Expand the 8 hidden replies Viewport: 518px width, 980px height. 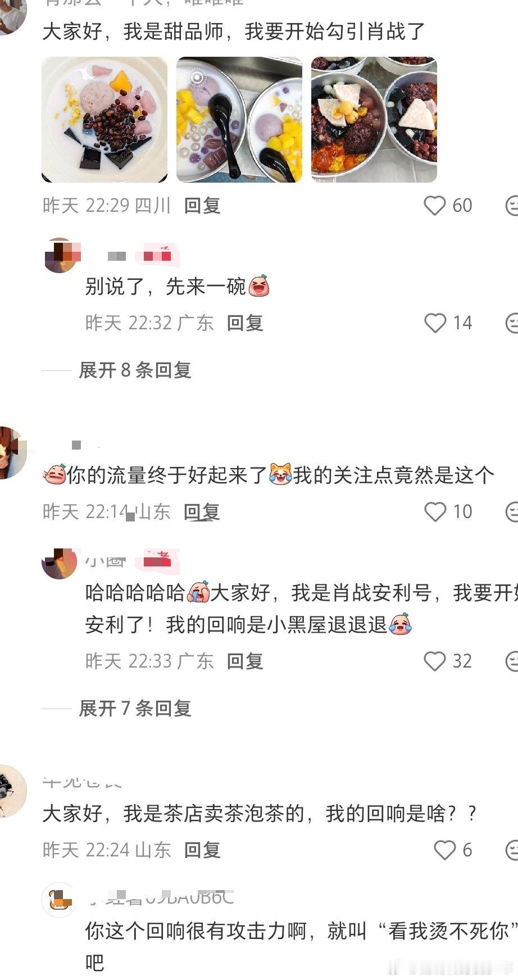click(135, 370)
